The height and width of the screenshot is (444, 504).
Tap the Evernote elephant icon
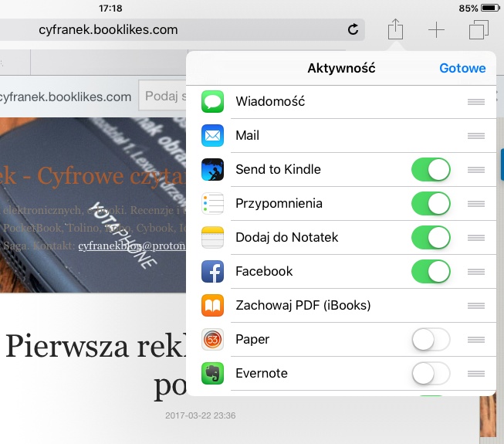pos(212,373)
